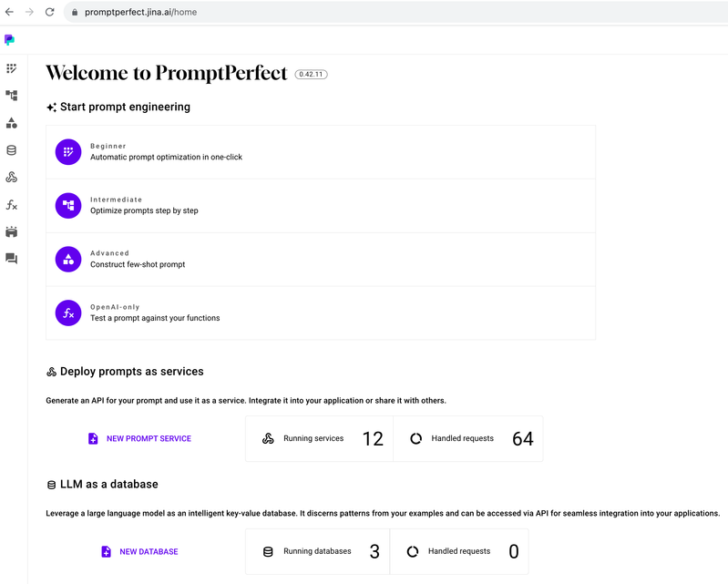Open the arena sidebar icon
728x584 pixels.
(12, 231)
